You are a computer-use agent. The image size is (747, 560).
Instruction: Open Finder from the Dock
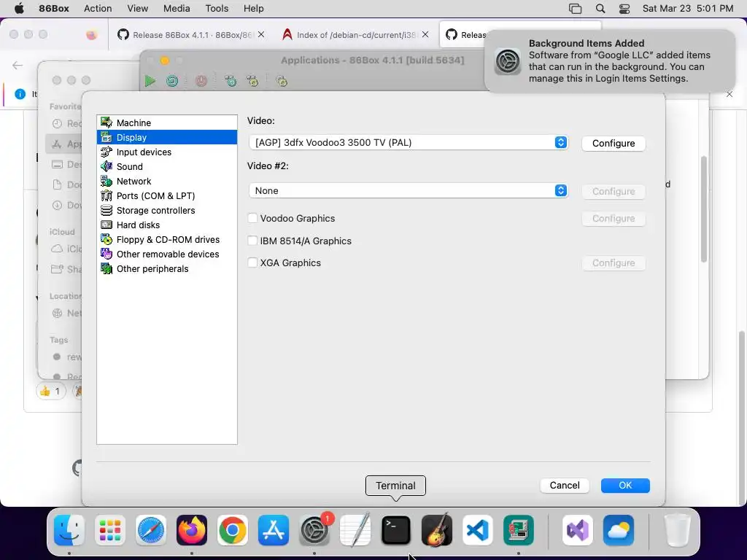[x=69, y=530]
